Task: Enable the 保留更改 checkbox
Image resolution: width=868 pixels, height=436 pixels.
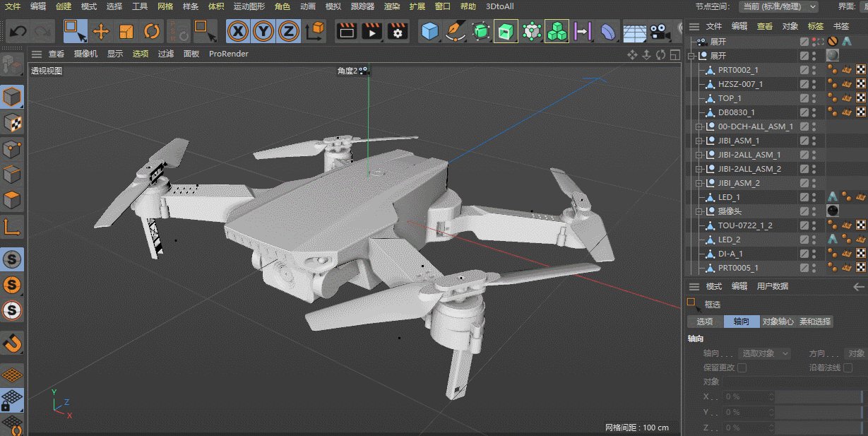Action: click(742, 367)
